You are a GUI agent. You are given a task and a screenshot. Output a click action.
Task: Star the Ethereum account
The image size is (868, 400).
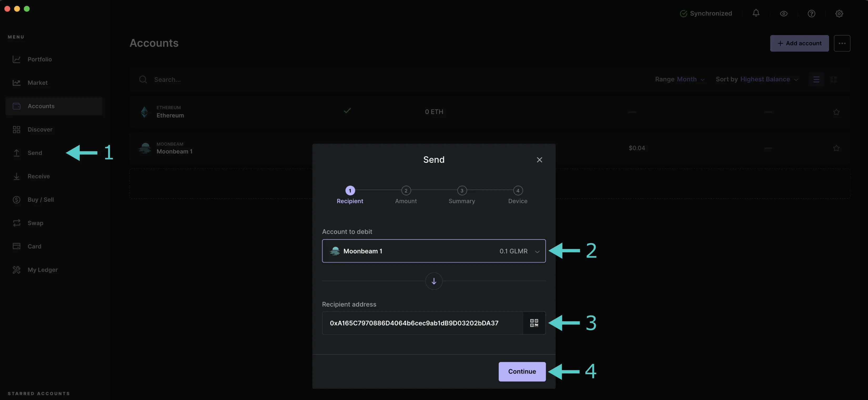click(x=837, y=112)
